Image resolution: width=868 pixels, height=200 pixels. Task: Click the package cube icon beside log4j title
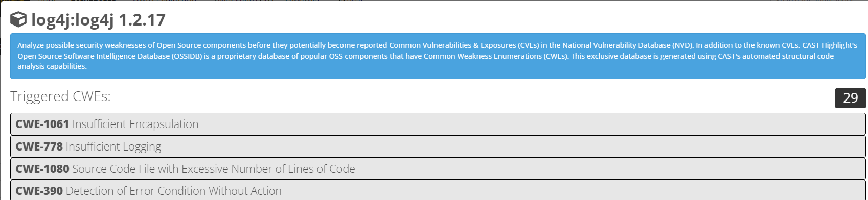pos(18,20)
